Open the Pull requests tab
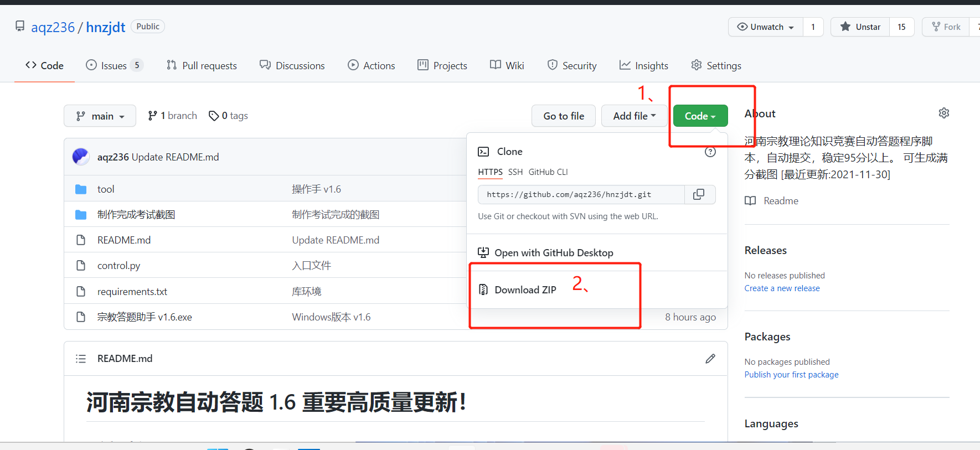Viewport: 980px width, 450px height. click(202, 65)
